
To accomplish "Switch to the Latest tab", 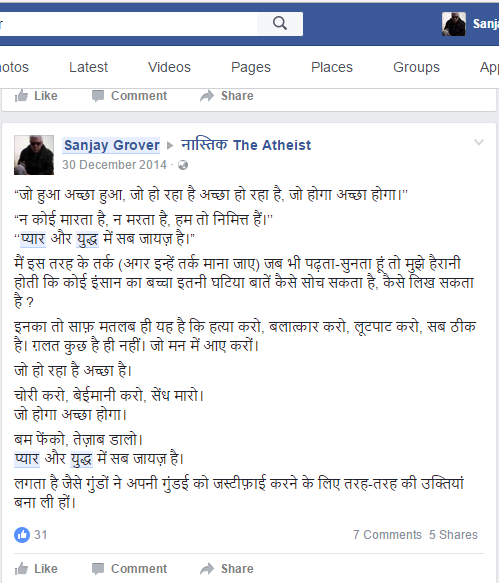I will (88, 67).
